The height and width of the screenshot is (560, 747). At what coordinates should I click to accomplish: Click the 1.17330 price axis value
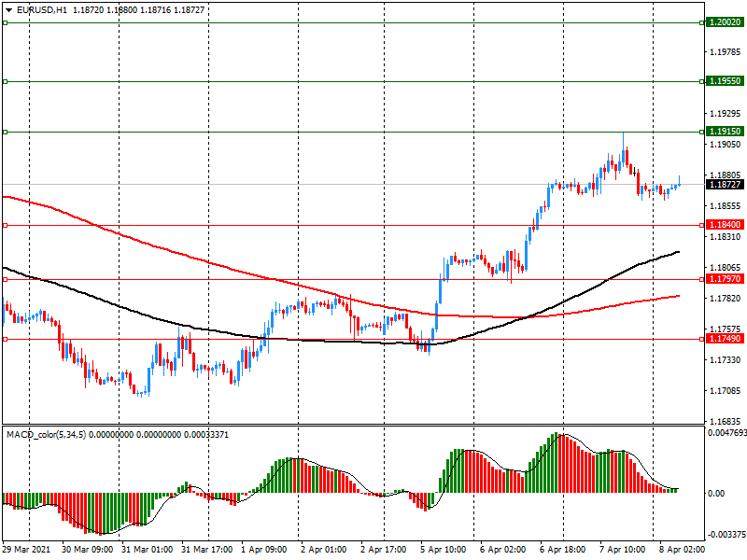[x=726, y=360]
